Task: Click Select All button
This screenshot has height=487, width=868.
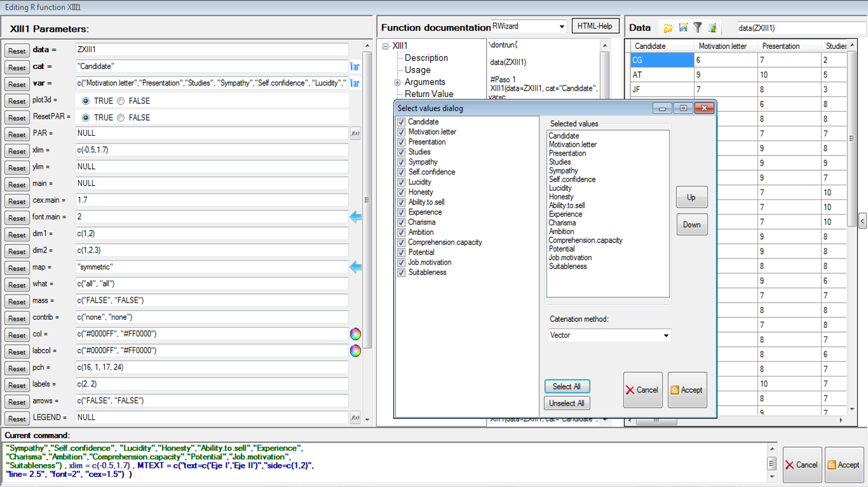Action: click(567, 386)
